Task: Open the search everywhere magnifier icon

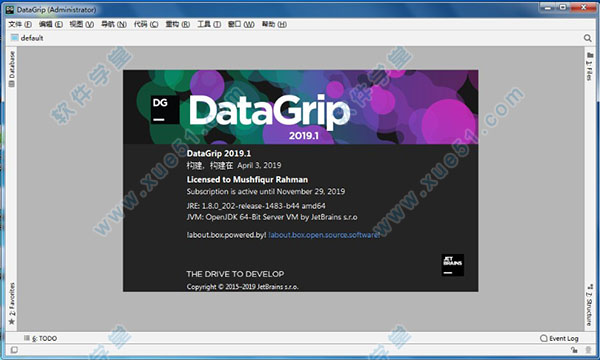Action: 587,38
